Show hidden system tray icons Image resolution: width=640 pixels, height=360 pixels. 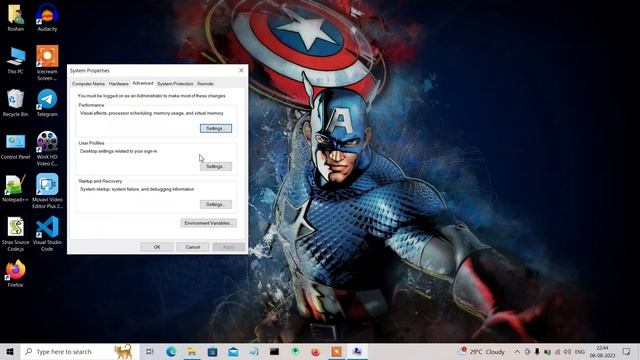pyautogui.click(x=517, y=351)
